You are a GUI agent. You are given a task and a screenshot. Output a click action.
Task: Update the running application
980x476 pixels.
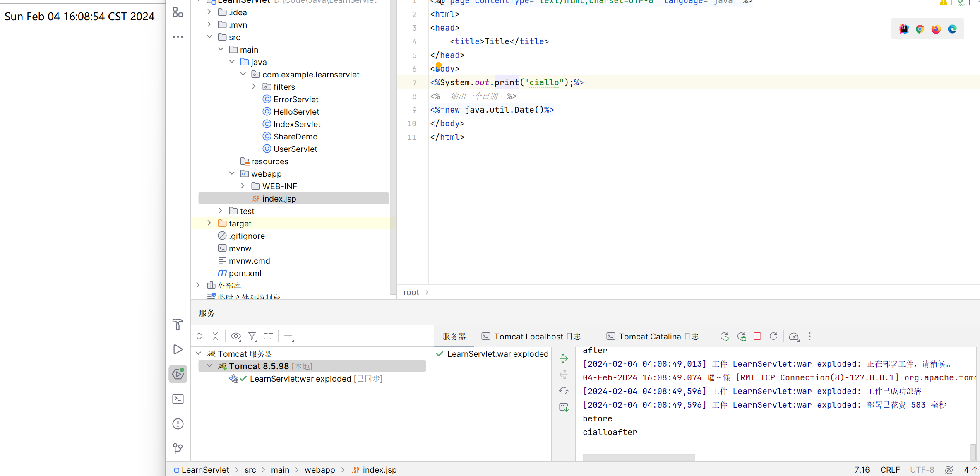773,336
